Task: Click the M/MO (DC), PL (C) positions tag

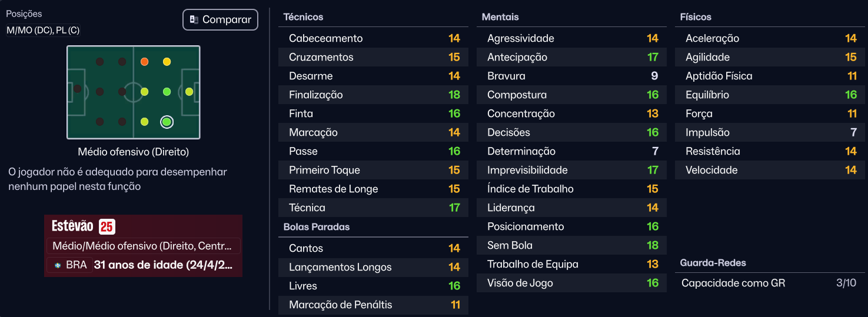Action: pyautogui.click(x=43, y=30)
